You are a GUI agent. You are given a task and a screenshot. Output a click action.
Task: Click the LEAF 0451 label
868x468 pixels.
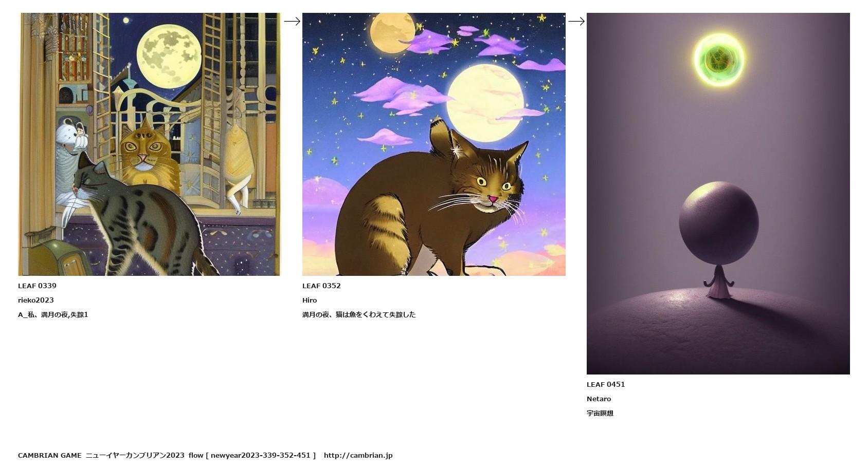[606, 384]
